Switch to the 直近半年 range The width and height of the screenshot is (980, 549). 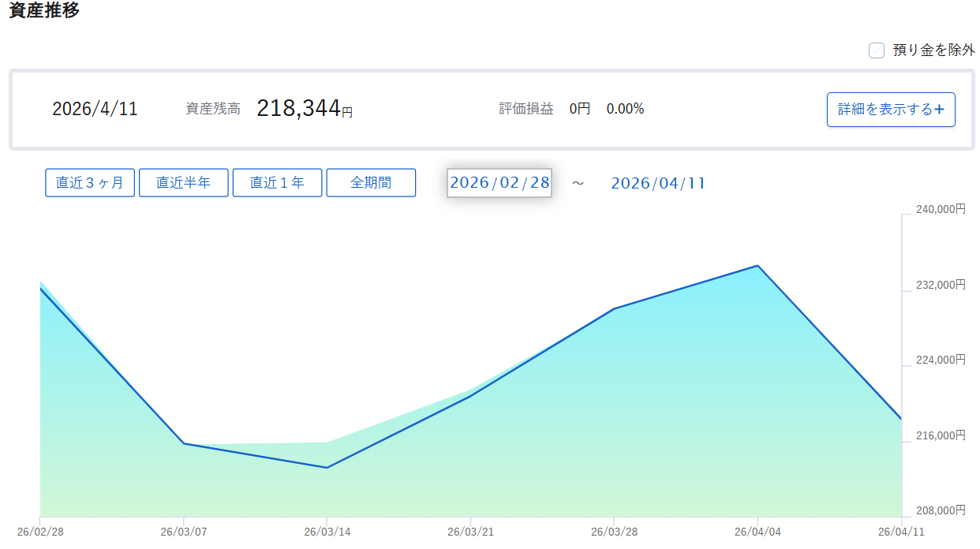184,183
